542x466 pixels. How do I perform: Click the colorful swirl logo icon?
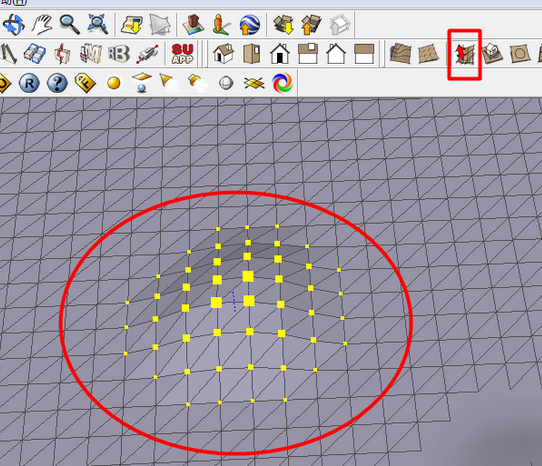click(282, 83)
